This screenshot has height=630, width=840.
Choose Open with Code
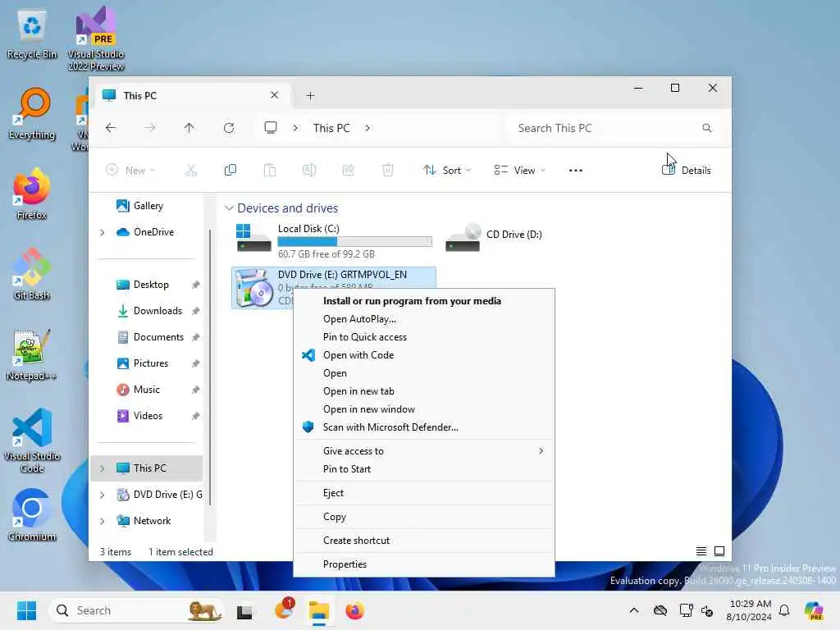point(424,356)
